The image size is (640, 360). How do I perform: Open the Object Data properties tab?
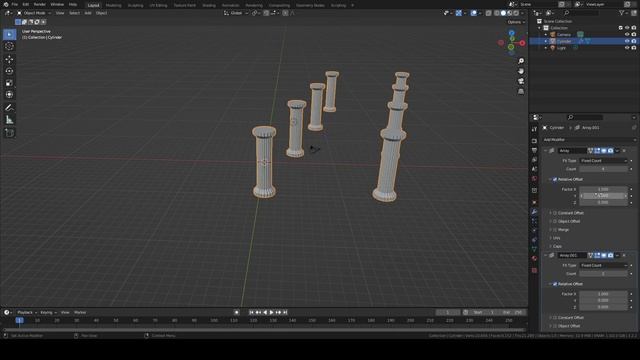click(534, 249)
